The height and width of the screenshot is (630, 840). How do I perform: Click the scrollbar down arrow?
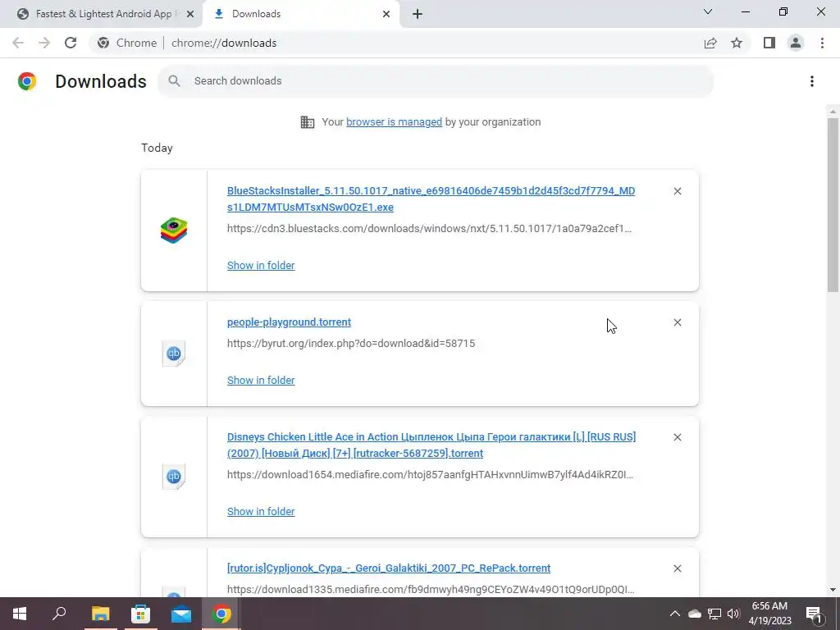pos(833,590)
